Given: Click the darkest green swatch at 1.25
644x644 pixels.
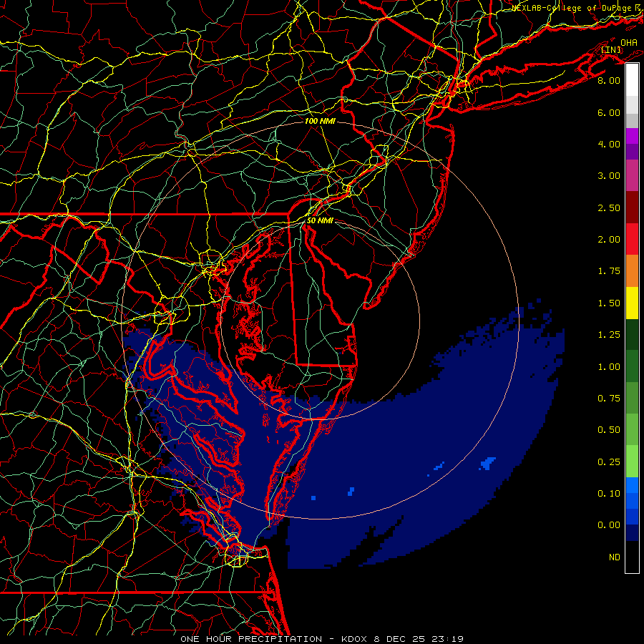Looking at the screenshot, I should tap(632, 334).
